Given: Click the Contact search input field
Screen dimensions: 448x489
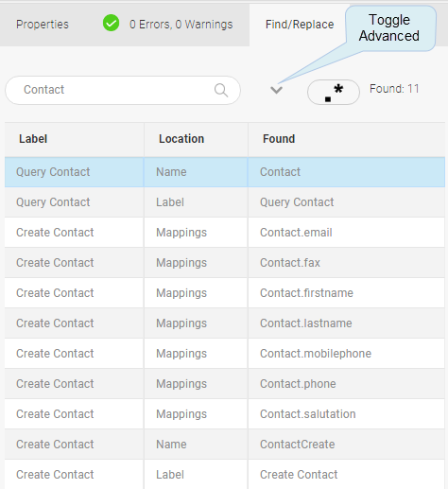Looking at the screenshot, I should (x=123, y=90).
